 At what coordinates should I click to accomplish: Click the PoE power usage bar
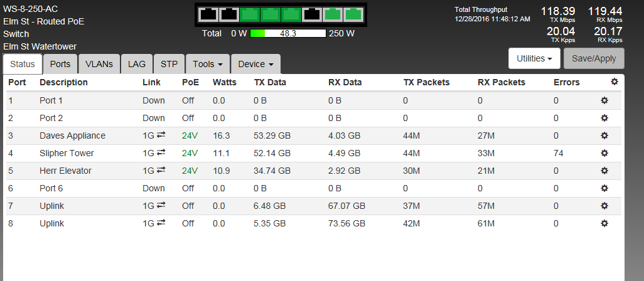pos(287,33)
